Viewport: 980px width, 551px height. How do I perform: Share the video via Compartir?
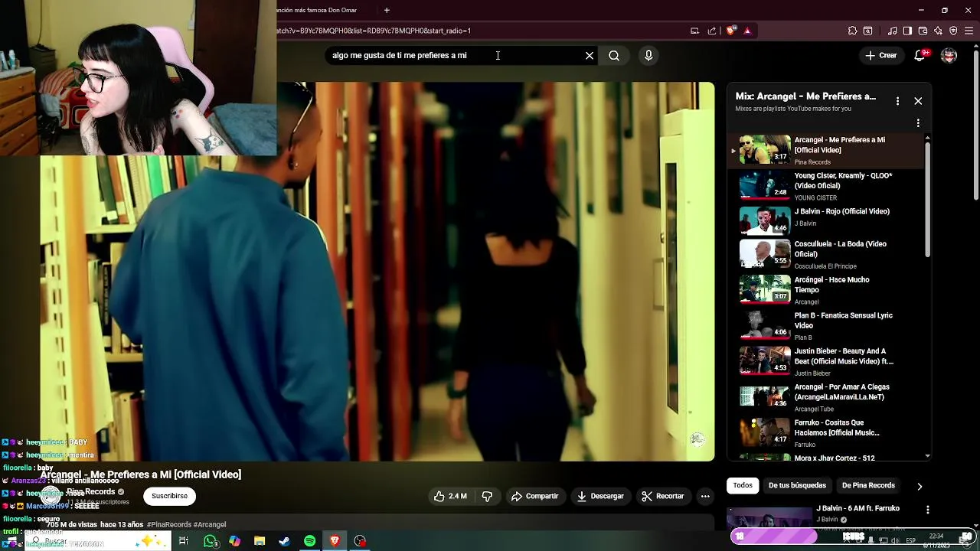pos(535,496)
